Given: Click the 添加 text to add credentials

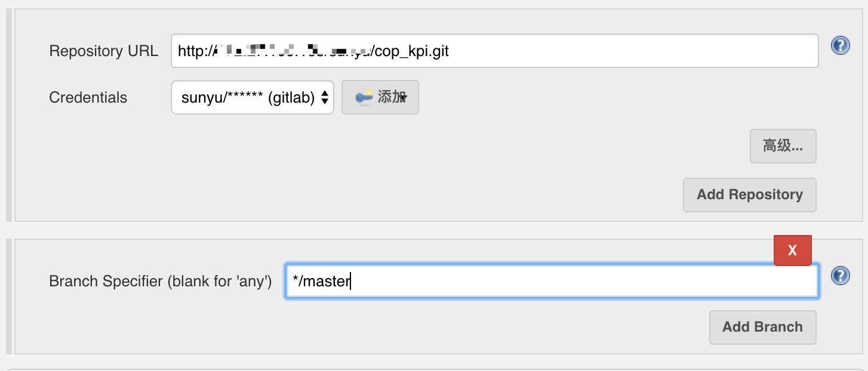Looking at the screenshot, I should pos(392,97).
